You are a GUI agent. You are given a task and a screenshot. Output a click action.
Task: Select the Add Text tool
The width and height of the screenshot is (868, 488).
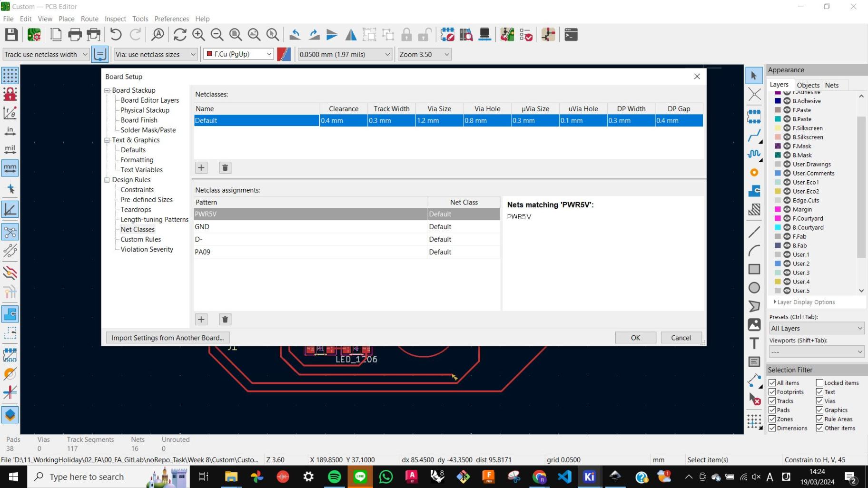[754, 343]
